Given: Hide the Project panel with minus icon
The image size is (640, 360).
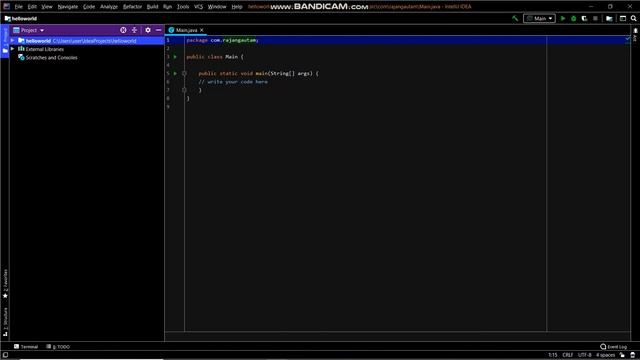Looking at the screenshot, I should [x=158, y=30].
